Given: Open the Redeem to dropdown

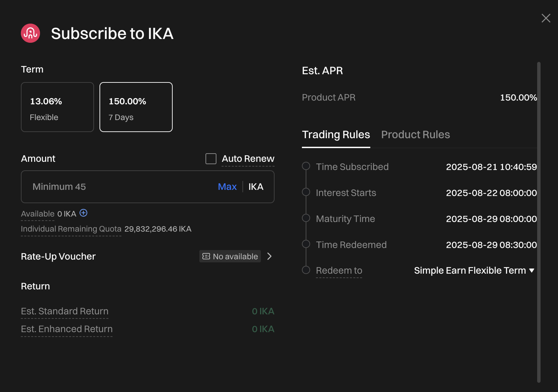Looking at the screenshot, I should click(x=474, y=271).
